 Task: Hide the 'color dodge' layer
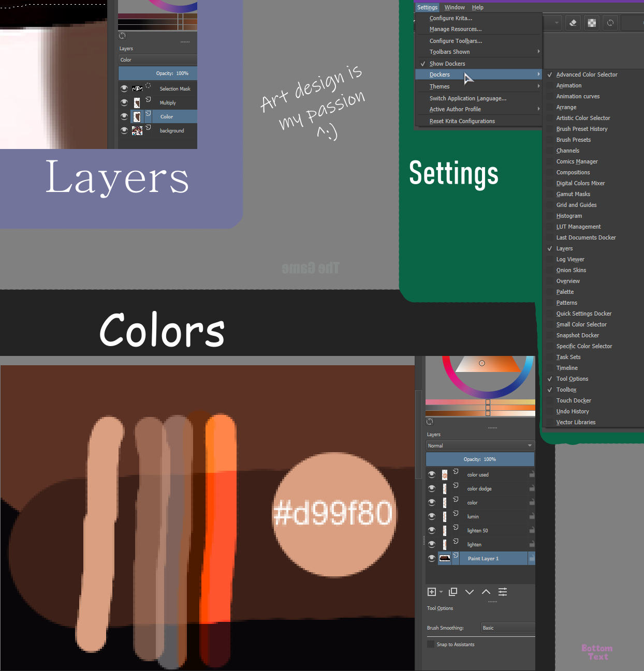[x=432, y=488]
